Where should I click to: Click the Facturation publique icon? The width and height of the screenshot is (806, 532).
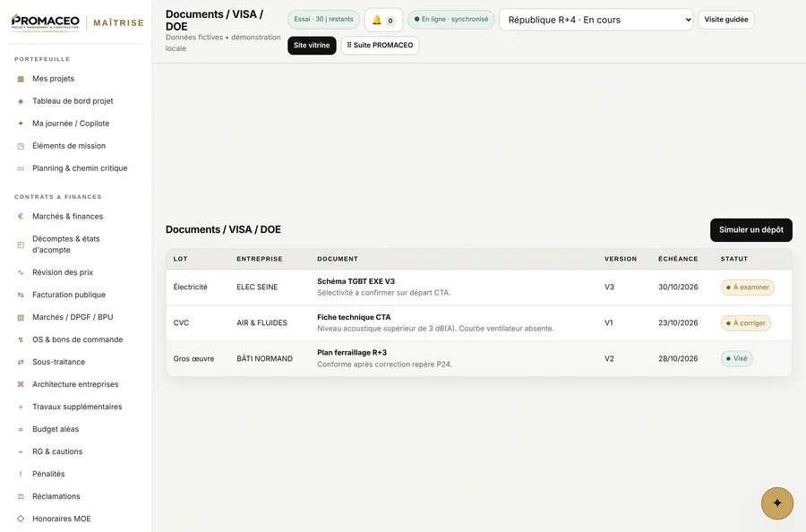21,295
